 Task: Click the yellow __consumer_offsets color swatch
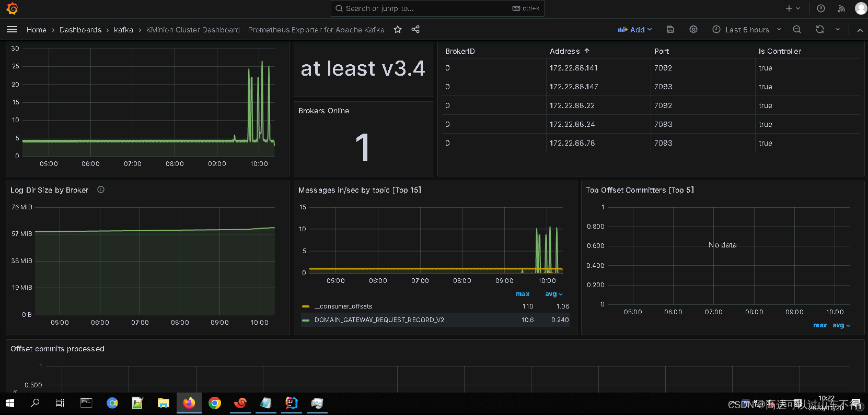(x=306, y=306)
